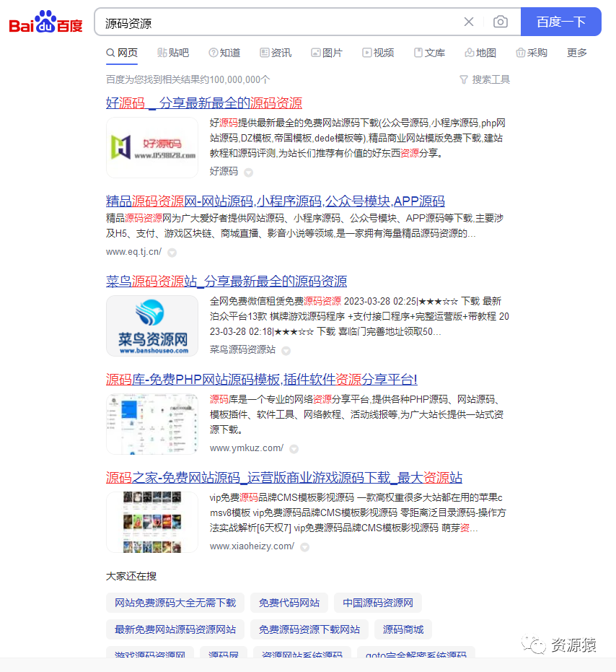Expand the arrow next to 菜鸟源码资源站
This screenshot has height=672, width=616.
(x=285, y=349)
